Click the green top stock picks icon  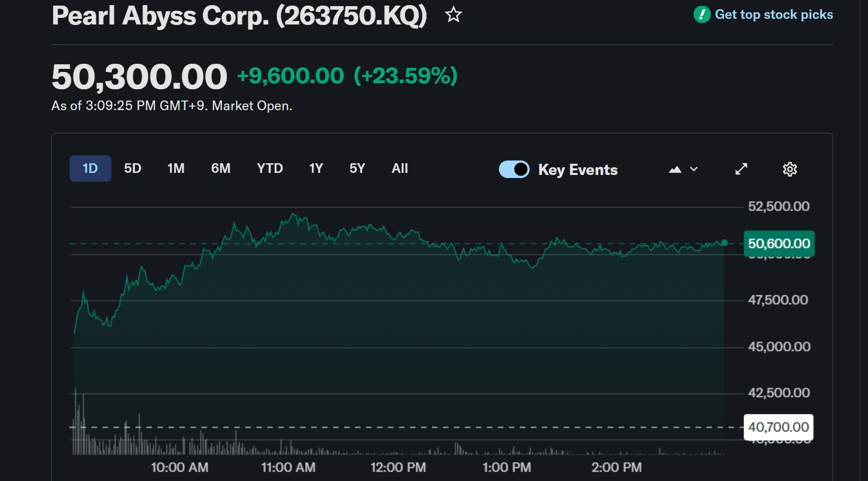coord(702,15)
